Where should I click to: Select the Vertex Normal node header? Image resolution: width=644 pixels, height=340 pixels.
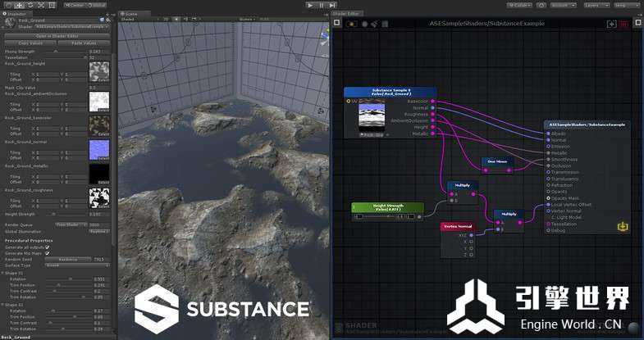[x=459, y=226]
